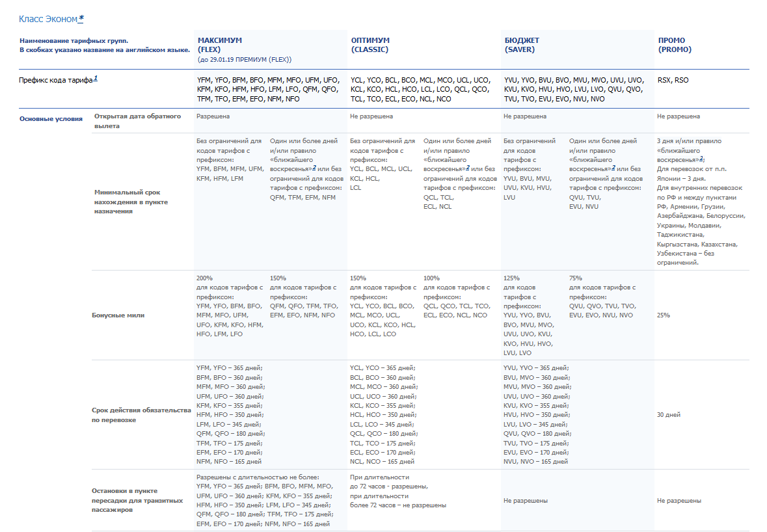Click the asterisk footnote after Класс Эконом
767x532 pixels.
81,19
